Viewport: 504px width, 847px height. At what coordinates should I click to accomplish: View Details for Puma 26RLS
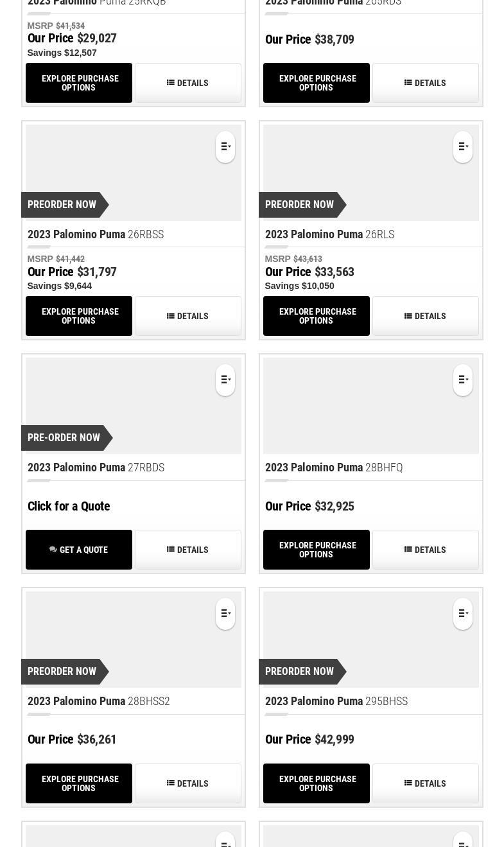(x=426, y=316)
